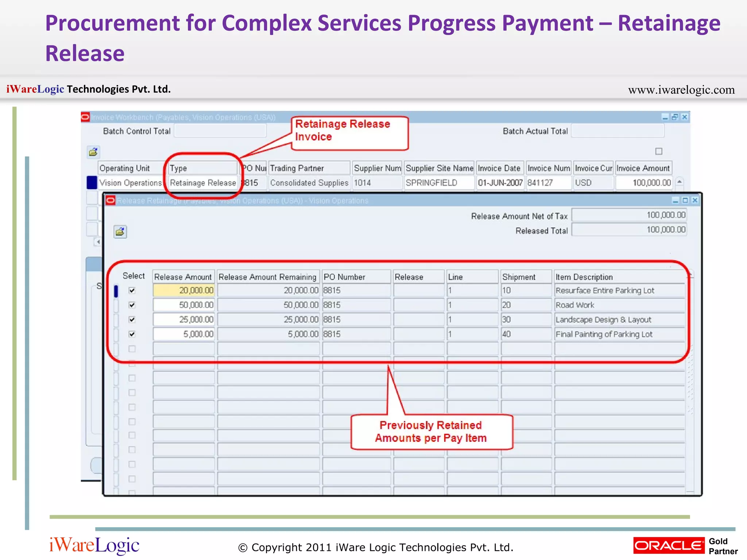Screen dimensions: 747x560
Task: Click Oracle icon in Invoice Workbench title bar
Action: (x=85, y=117)
